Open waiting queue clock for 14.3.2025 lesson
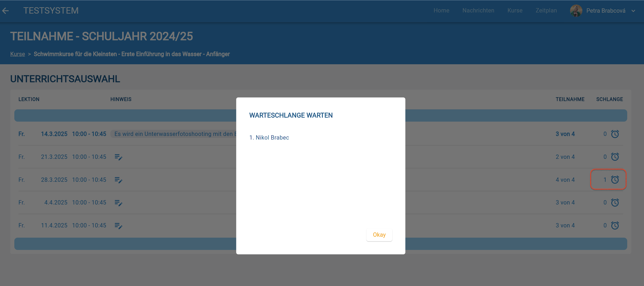The height and width of the screenshot is (286, 644). (615, 134)
